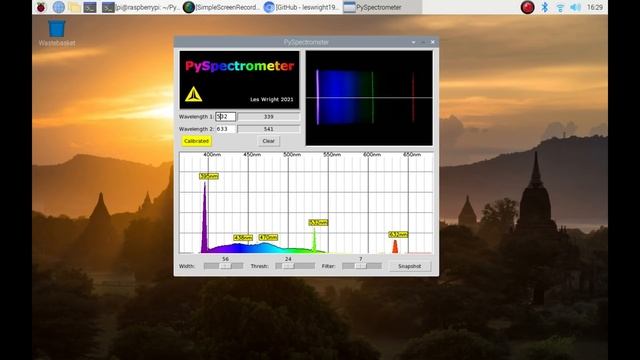Open the Wi-Fi network tray menu
This screenshot has width=640, height=360.
(560, 7)
